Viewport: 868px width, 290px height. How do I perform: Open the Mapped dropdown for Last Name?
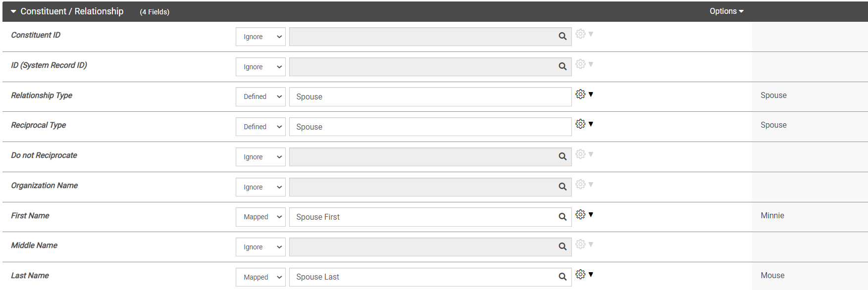click(x=260, y=277)
